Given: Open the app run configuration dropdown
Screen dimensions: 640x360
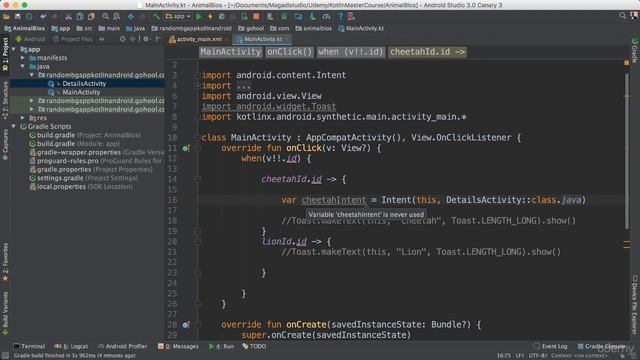Looking at the screenshot, I should (178, 17).
